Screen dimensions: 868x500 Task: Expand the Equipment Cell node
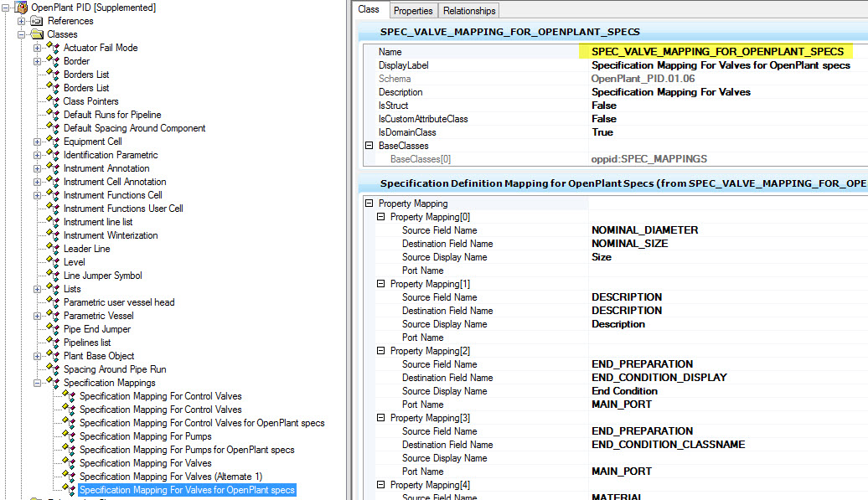37,142
